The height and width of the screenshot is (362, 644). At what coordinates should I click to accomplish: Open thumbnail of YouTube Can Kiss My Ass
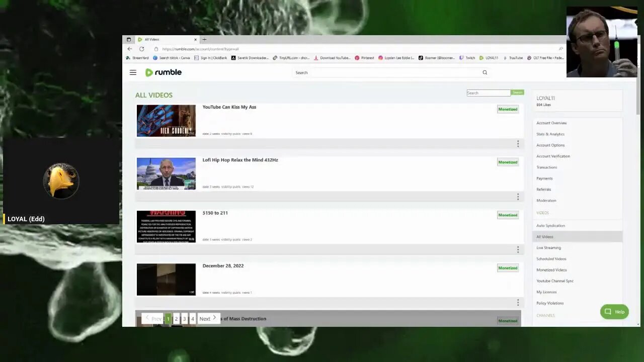click(x=166, y=121)
